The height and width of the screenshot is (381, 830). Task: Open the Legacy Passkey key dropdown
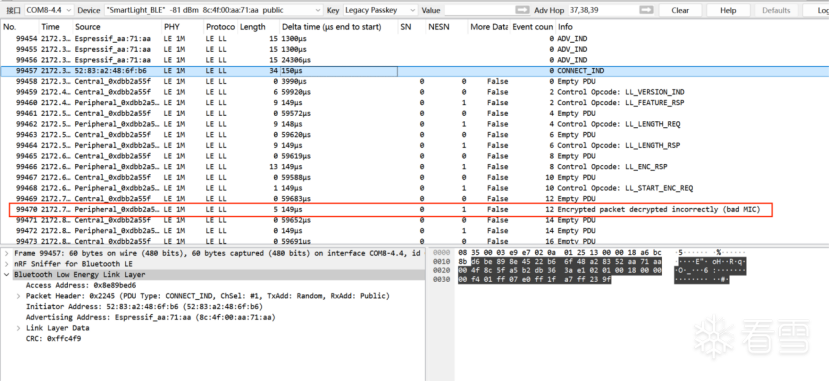[x=380, y=10]
